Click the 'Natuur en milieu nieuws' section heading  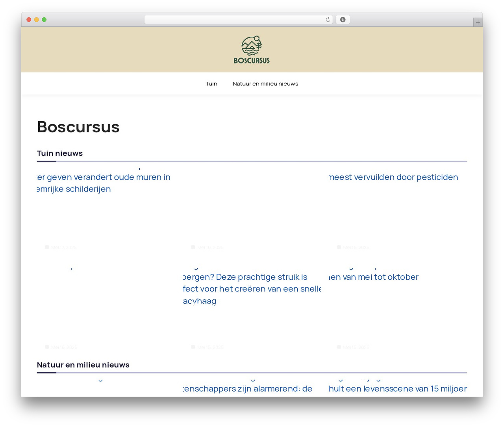[83, 365]
